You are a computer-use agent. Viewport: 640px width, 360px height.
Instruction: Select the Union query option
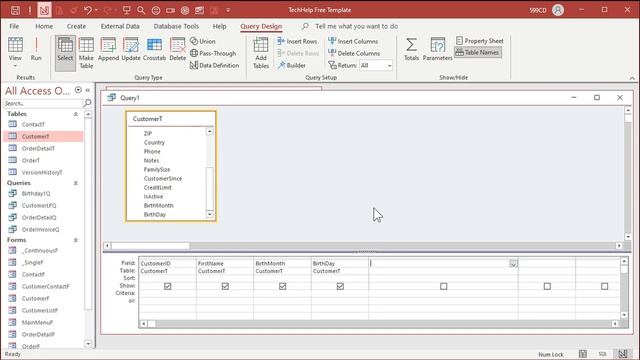pyautogui.click(x=203, y=41)
